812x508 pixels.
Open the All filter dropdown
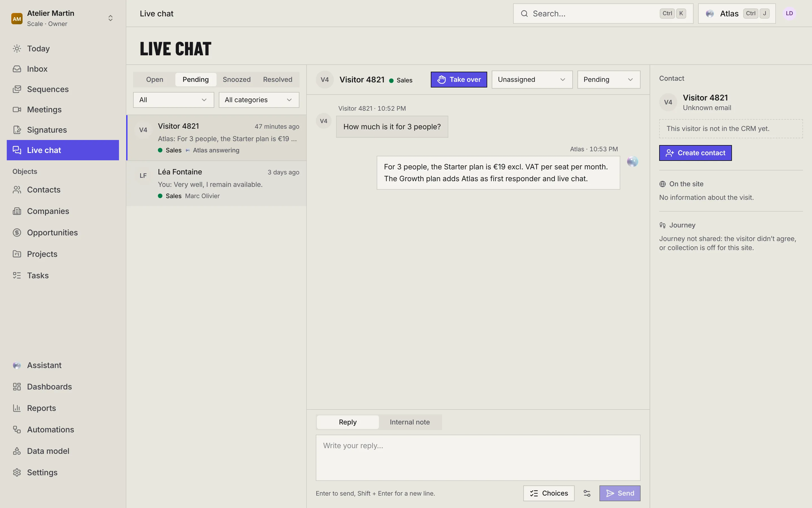[173, 100]
